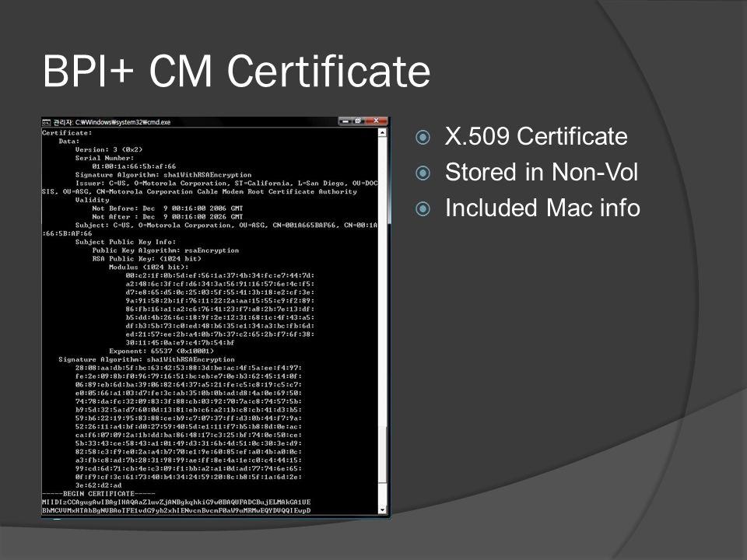The width and height of the screenshot is (747, 560).
Task: Click the base64 line starting BhMCVUMx
Action: (177, 510)
